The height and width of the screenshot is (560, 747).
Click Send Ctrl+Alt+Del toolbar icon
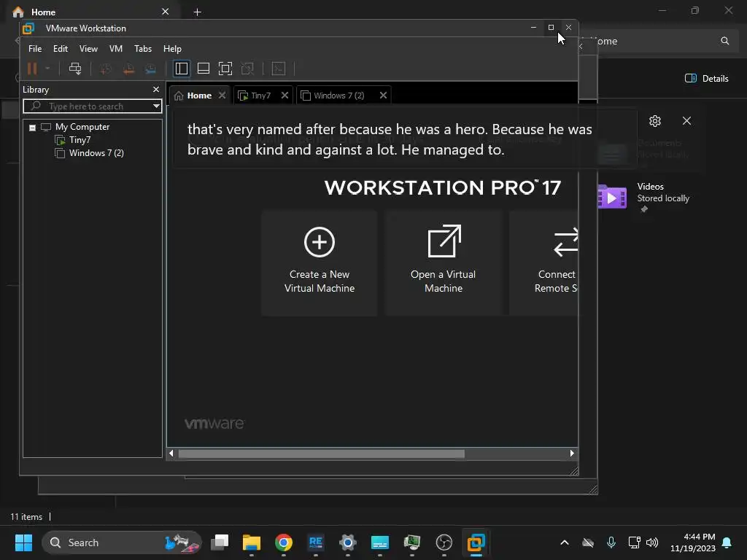(x=75, y=69)
